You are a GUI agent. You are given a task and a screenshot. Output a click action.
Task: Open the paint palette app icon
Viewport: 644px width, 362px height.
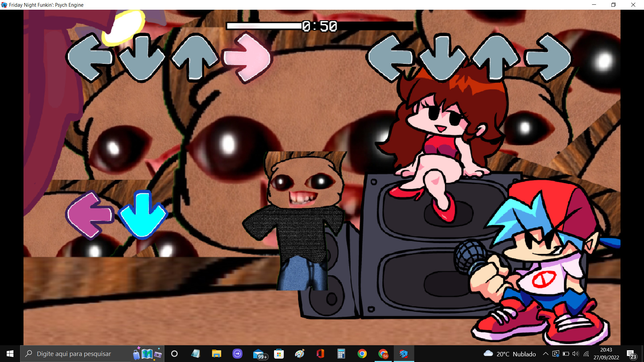pyautogui.click(x=300, y=354)
